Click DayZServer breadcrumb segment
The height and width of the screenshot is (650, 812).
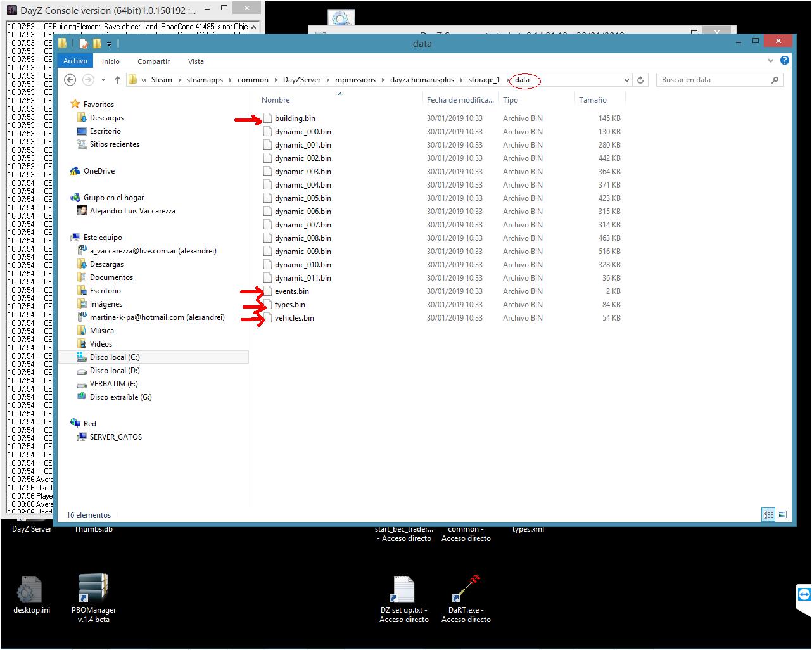tap(301, 80)
